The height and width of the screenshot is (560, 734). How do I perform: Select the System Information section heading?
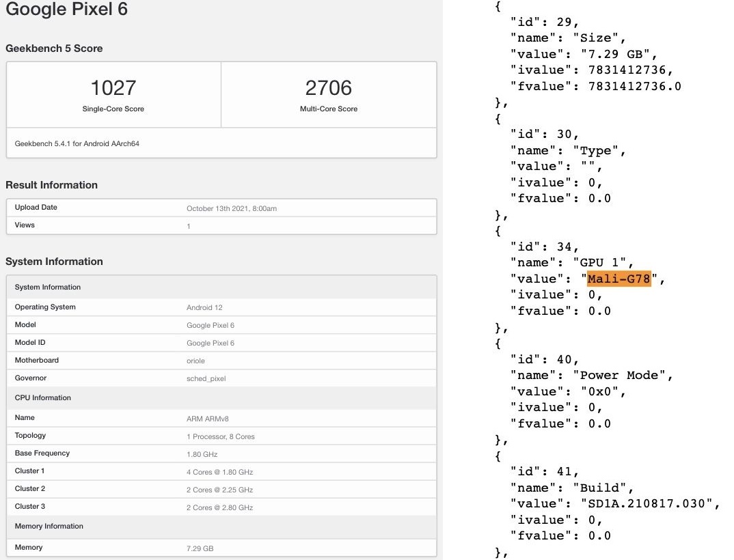[54, 262]
